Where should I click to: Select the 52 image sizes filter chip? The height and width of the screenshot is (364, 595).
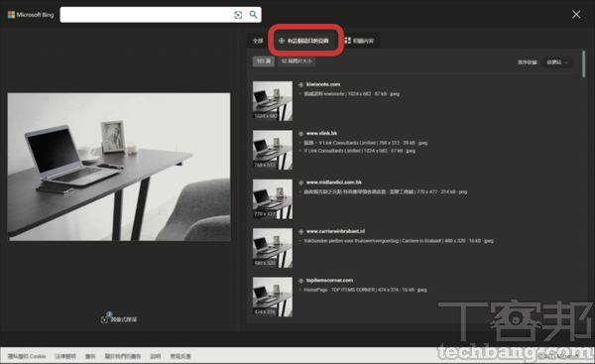tap(297, 61)
